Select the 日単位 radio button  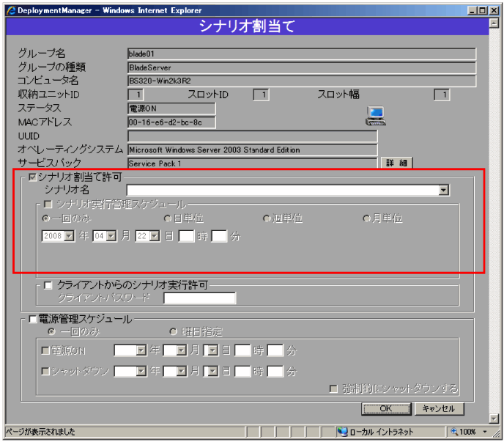168,218
